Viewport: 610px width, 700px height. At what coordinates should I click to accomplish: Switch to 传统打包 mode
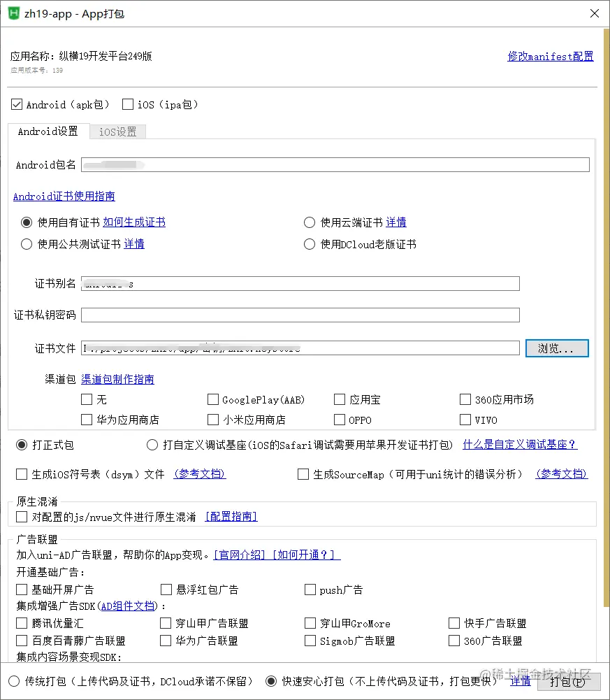point(14,681)
